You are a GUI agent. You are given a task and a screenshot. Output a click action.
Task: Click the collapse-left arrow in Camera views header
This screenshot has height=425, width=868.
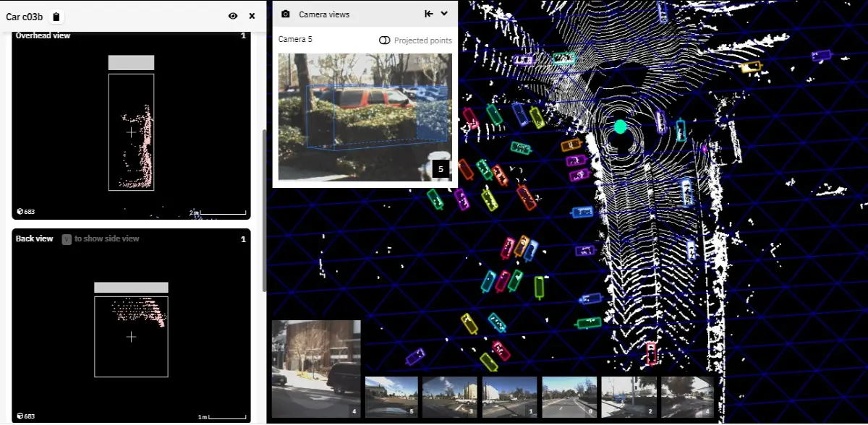[429, 14]
